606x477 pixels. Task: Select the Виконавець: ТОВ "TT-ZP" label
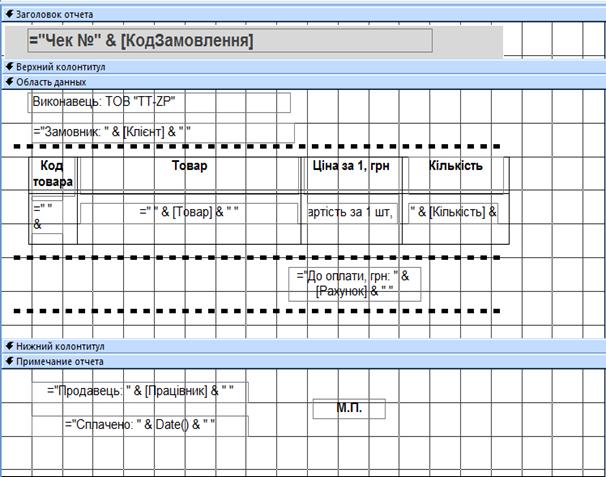159,102
